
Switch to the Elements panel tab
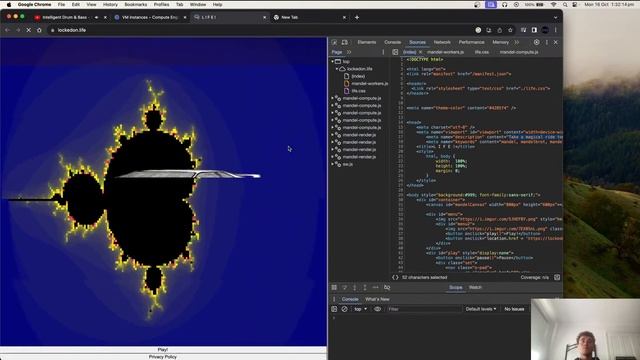pos(367,42)
